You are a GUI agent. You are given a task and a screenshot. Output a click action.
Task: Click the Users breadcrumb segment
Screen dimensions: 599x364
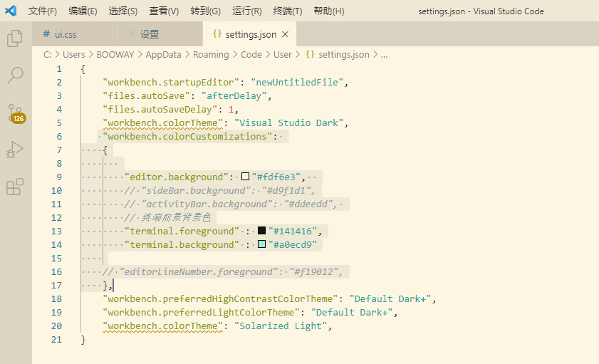pos(74,55)
